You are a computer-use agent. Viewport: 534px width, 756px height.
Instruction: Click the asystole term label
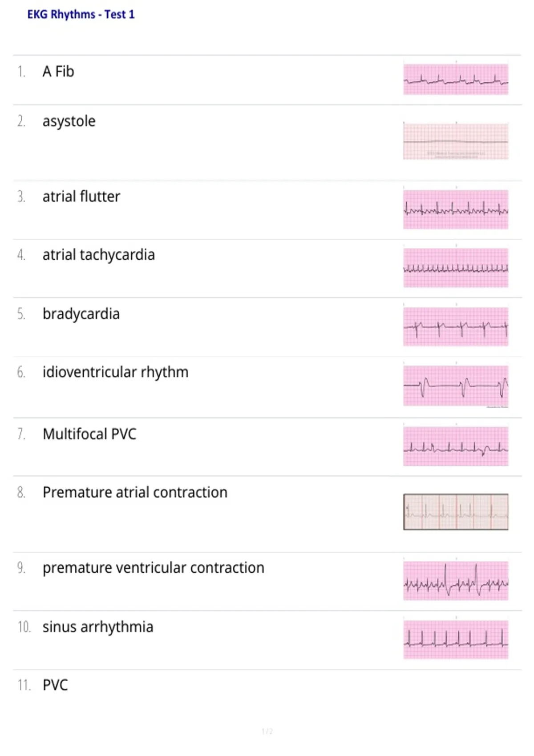coord(69,121)
